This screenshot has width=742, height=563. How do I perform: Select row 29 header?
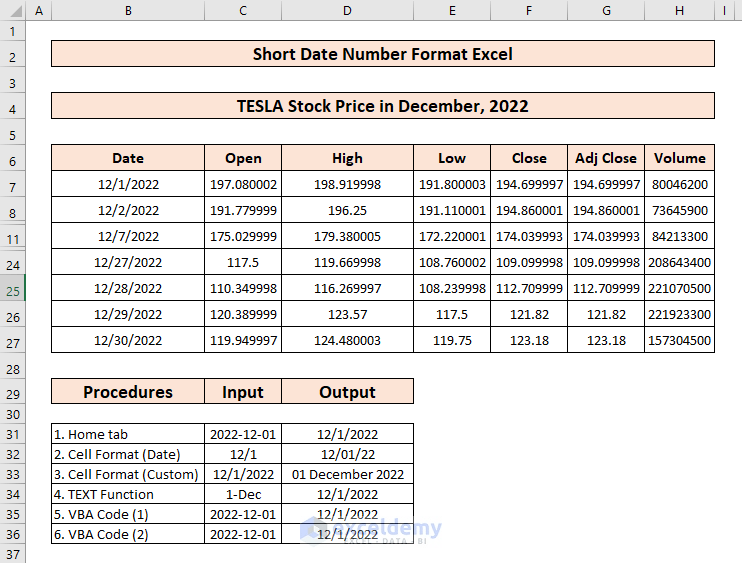[x=13, y=392]
